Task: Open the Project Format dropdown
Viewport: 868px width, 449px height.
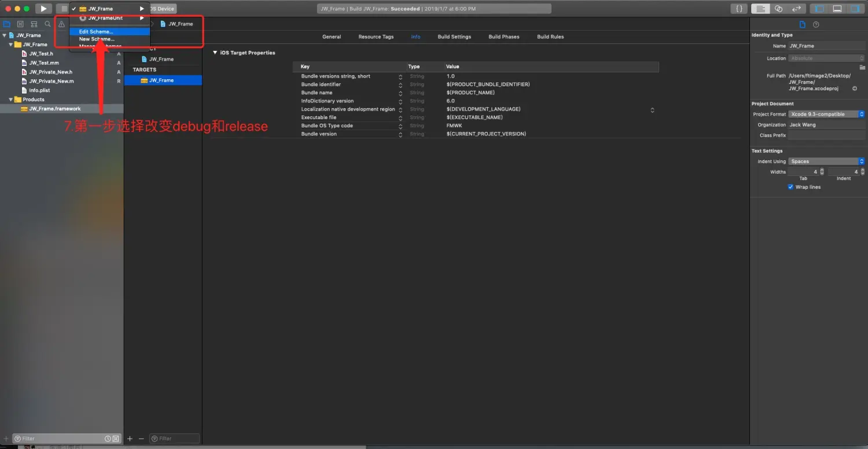Action: (826, 114)
